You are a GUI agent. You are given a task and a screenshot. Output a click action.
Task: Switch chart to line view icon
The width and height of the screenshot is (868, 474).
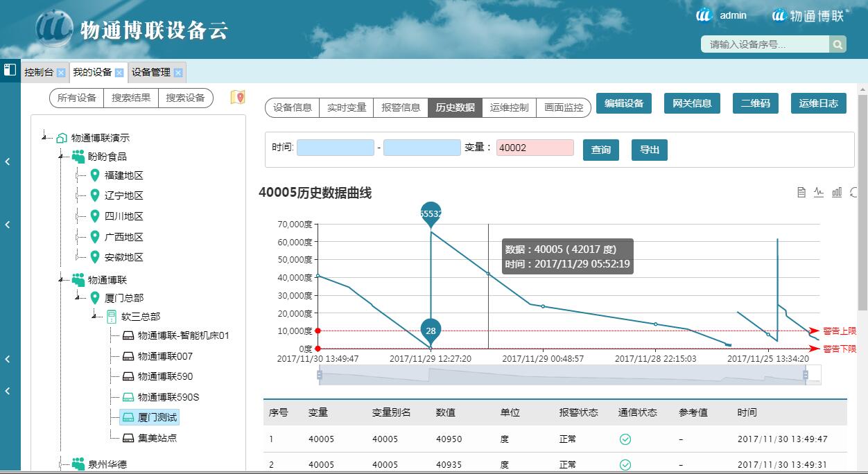tap(819, 193)
